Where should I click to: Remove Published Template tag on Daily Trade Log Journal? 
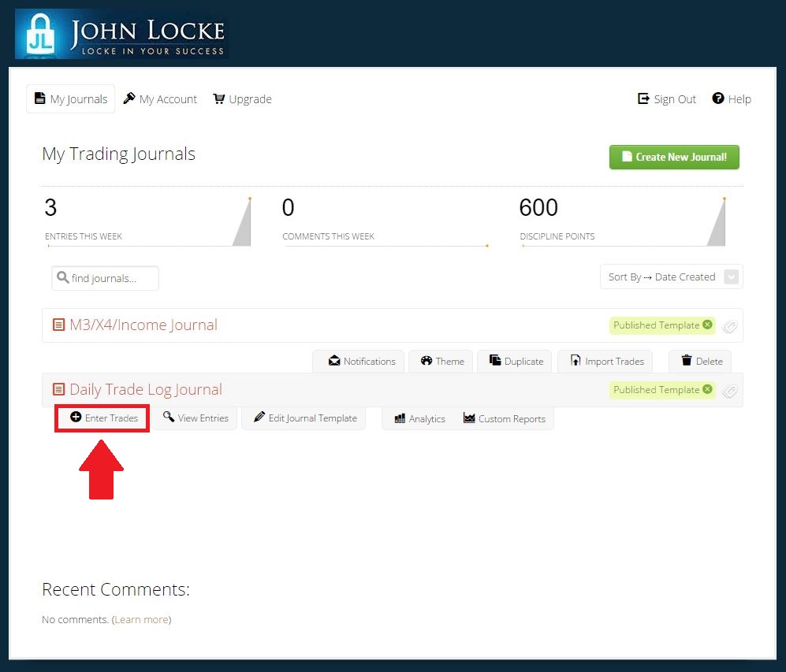[x=707, y=389]
